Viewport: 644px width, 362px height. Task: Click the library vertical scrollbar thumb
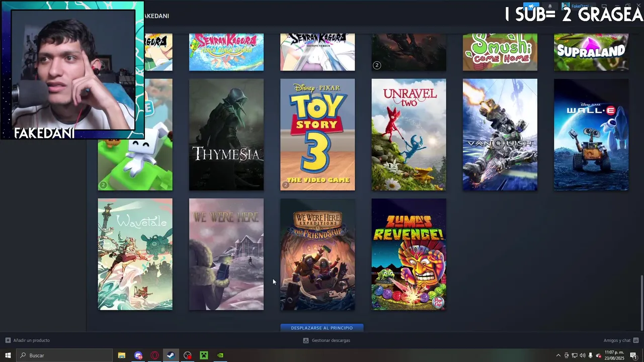(641, 303)
